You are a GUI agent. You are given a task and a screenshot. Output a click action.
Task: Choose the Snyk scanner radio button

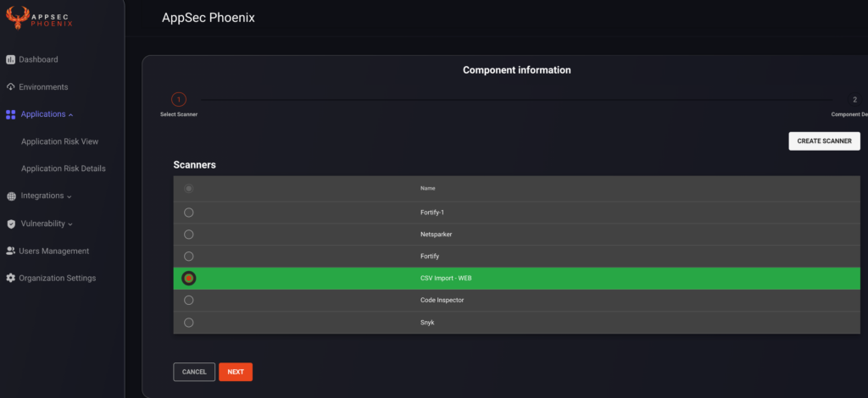pyautogui.click(x=189, y=323)
